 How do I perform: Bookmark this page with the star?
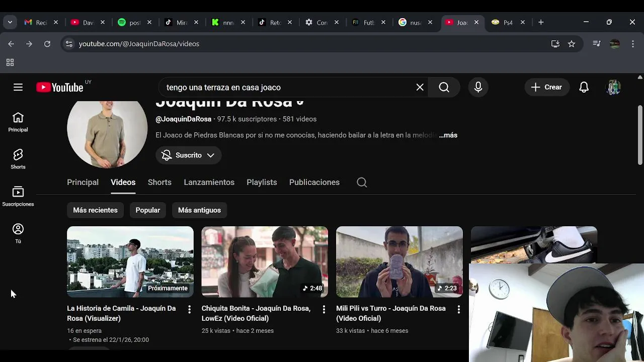572,44
